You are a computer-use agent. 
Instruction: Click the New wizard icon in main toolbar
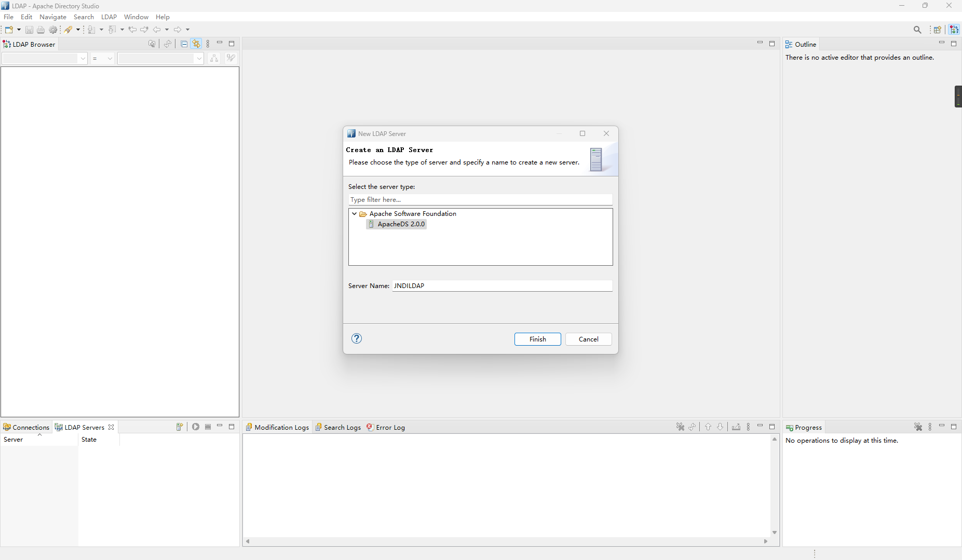[9, 30]
